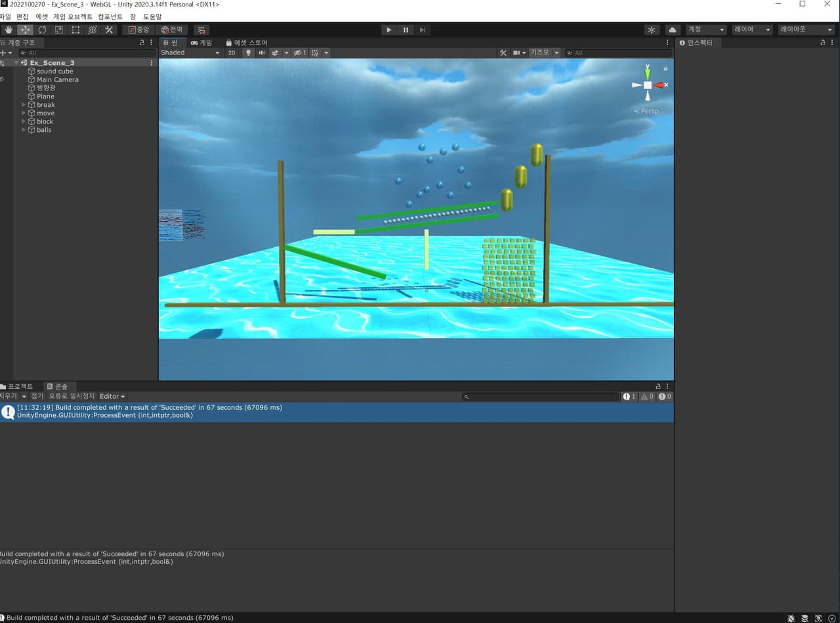Select the Hand tool
Image resolution: width=840 pixels, height=623 pixels.
(x=9, y=30)
